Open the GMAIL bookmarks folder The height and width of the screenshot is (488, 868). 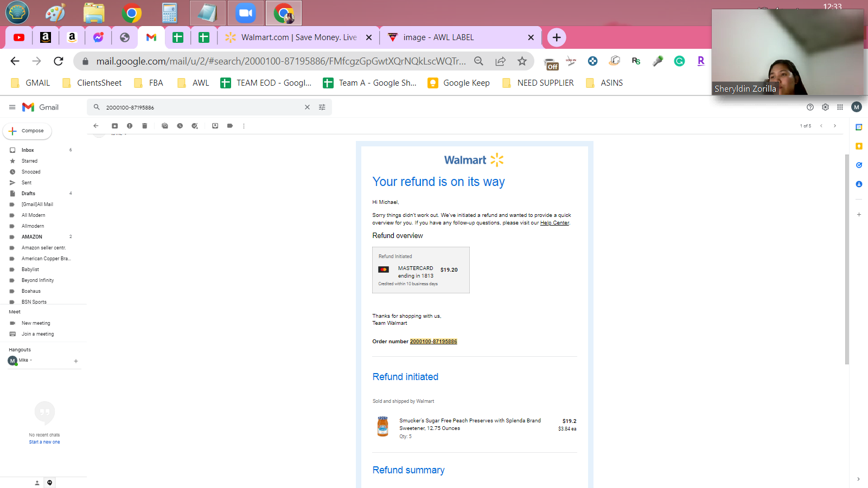(30, 83)
